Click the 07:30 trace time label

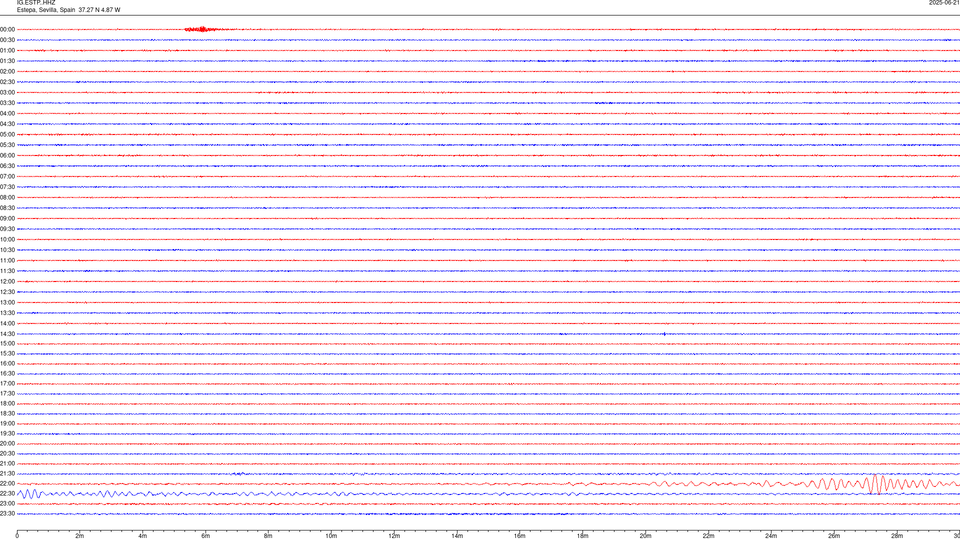click(7, 187)
